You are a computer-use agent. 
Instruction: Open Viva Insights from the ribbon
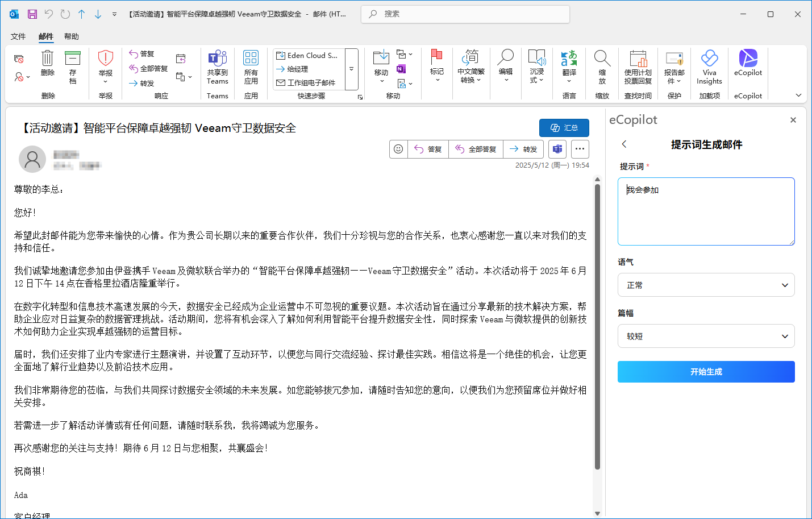(709, 67)
